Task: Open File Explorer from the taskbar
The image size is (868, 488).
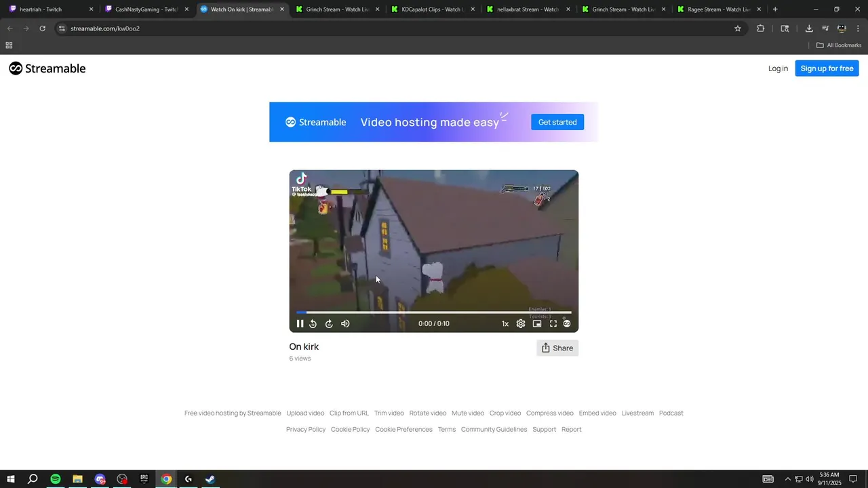Action: [77, 479]
